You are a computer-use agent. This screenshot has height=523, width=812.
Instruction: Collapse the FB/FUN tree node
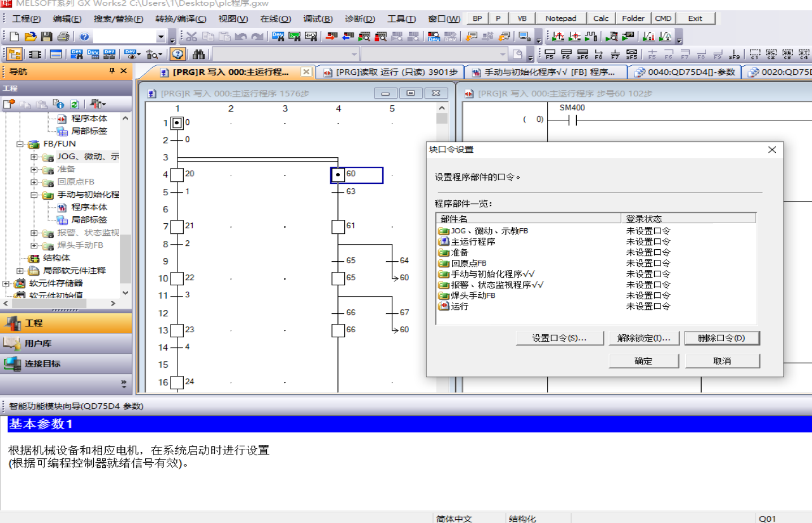point(20,144)
